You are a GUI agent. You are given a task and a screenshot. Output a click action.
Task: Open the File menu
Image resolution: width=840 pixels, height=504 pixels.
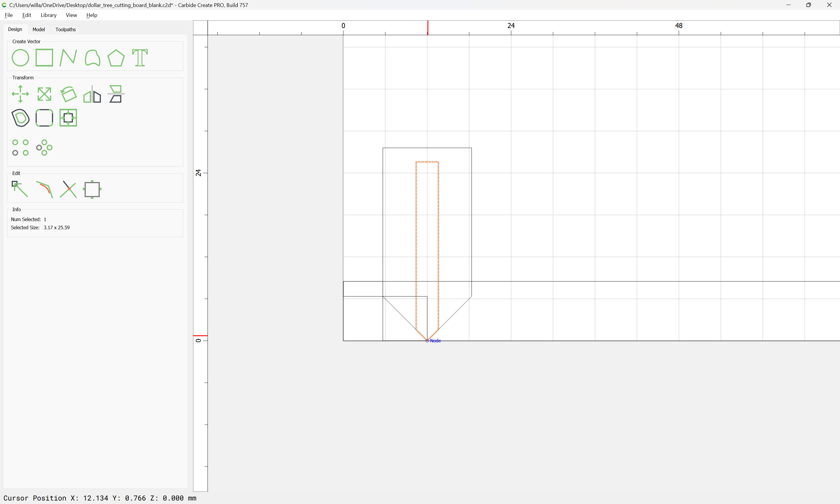[x=8, y=15]
